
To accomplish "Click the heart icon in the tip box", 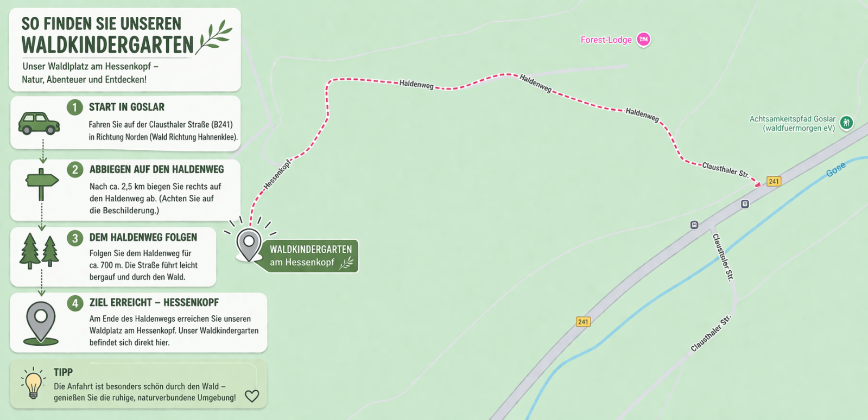I will point(252,396).
